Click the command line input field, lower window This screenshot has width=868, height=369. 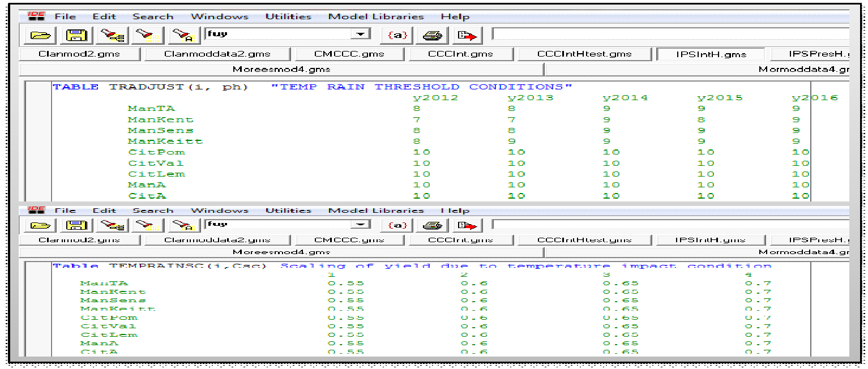click(x=671, y=225)
